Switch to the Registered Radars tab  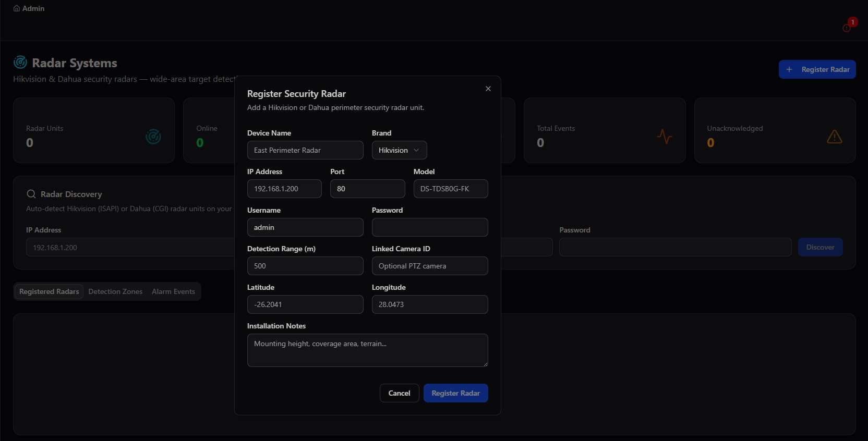(x=49, y=291)
